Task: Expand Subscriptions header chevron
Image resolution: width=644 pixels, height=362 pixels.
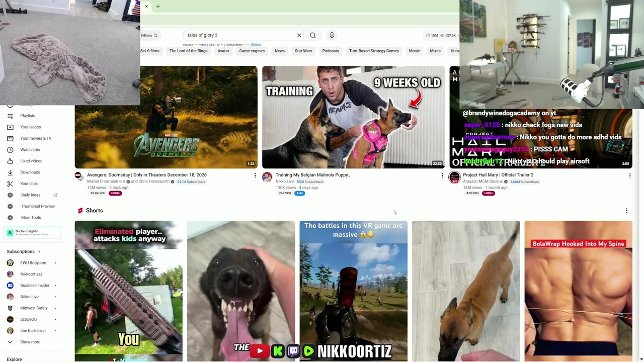Action: 39,251
